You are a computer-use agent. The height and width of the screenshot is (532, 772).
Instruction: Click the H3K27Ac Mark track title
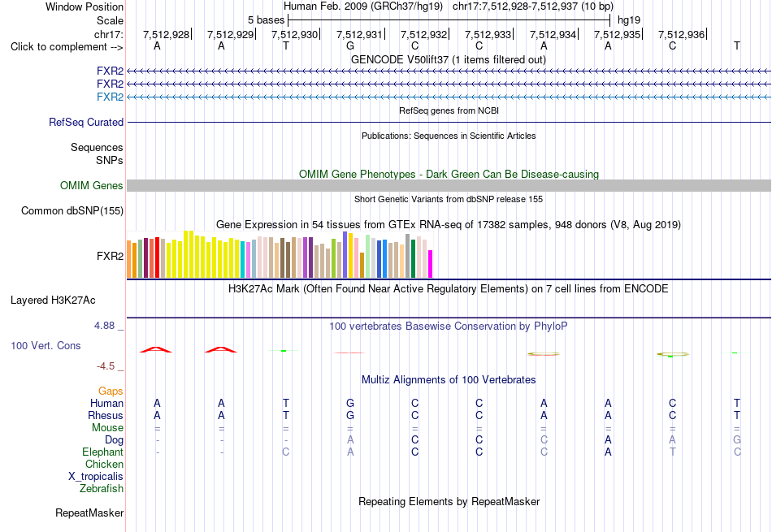pos(448,289)
